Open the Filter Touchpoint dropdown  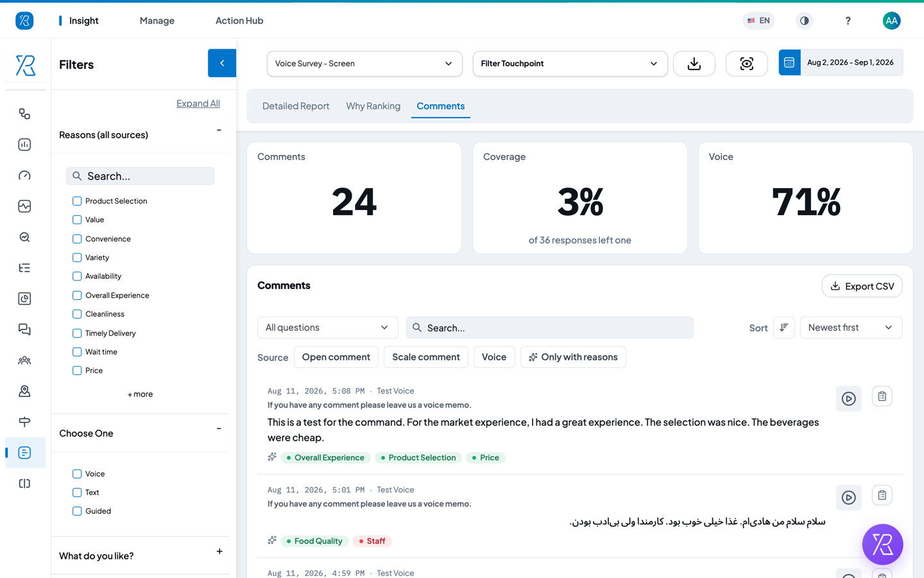570,64
